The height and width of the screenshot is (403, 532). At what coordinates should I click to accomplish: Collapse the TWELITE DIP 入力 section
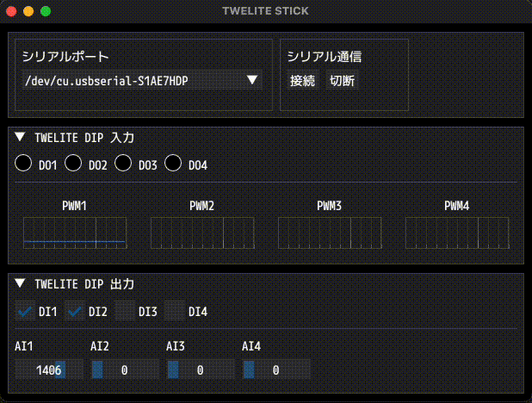[x=20, y=137]
